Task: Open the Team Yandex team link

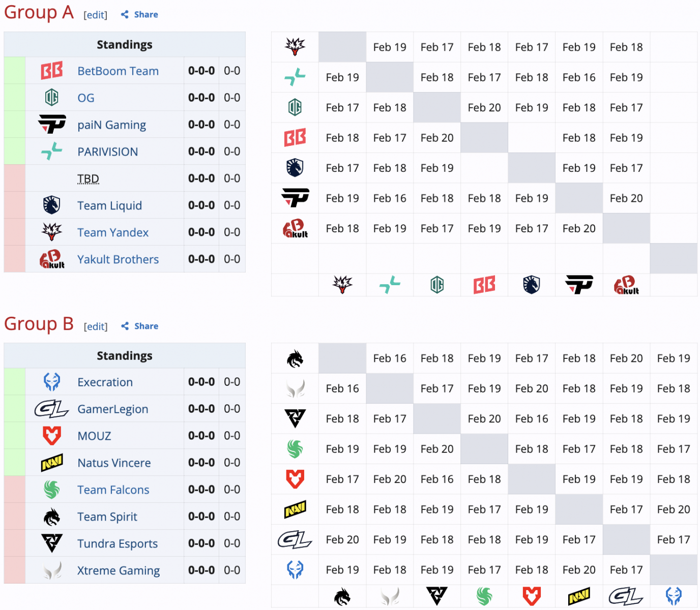Action: pos(112,232)
